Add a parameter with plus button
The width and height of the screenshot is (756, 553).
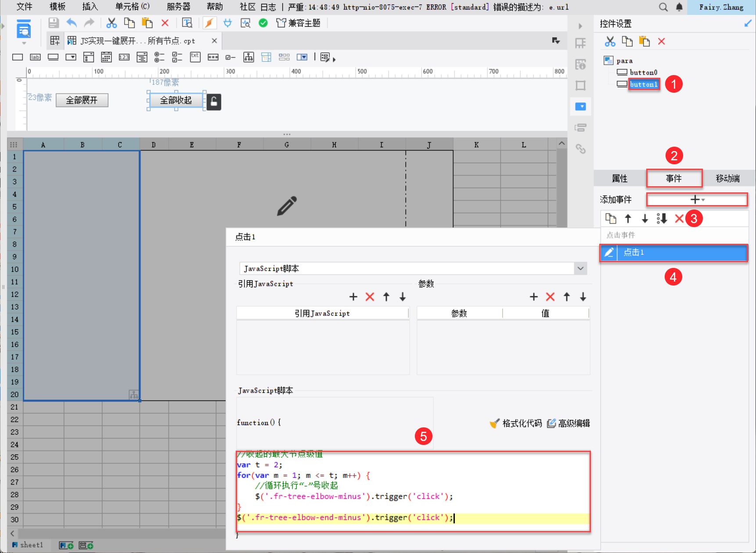pos(534,297)
